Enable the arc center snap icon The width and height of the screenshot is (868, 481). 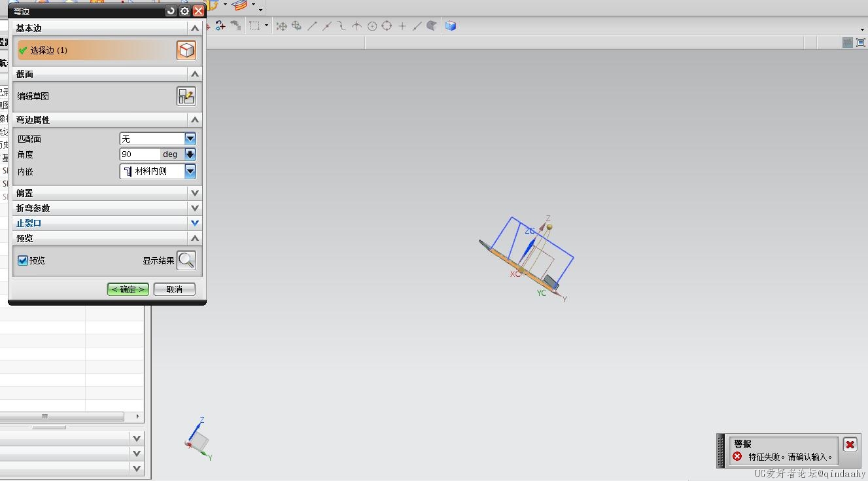click(x=372, y=26)
